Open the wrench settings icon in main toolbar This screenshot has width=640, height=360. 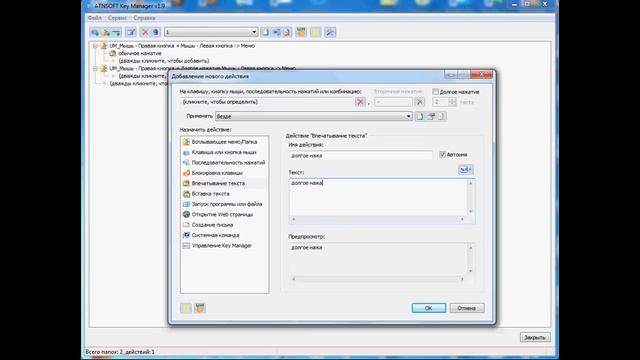(330, 32)
